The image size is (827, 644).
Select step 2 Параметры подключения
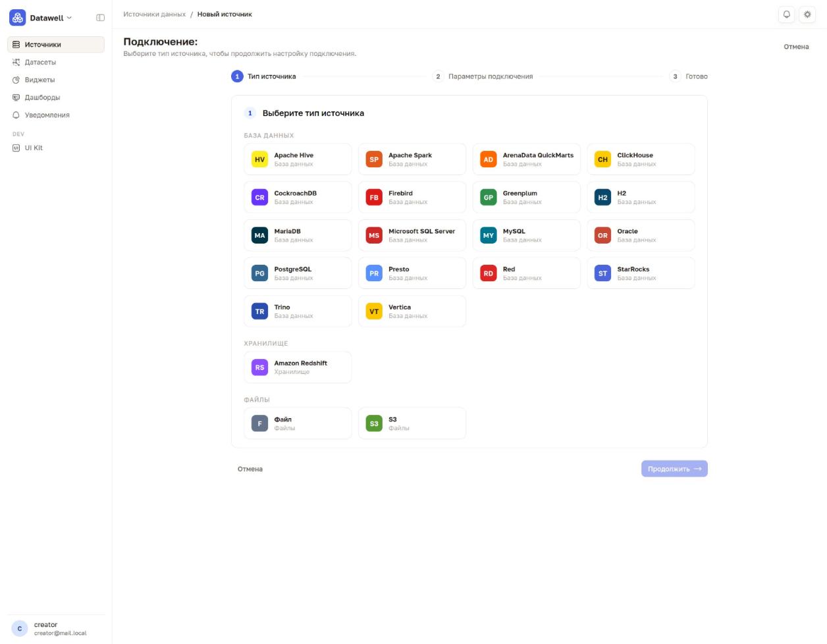[483, 76]
